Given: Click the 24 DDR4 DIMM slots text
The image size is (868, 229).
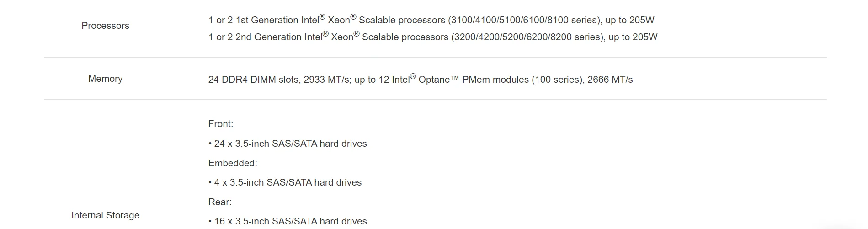Looking at the screenshot, I should click(254, 80).
